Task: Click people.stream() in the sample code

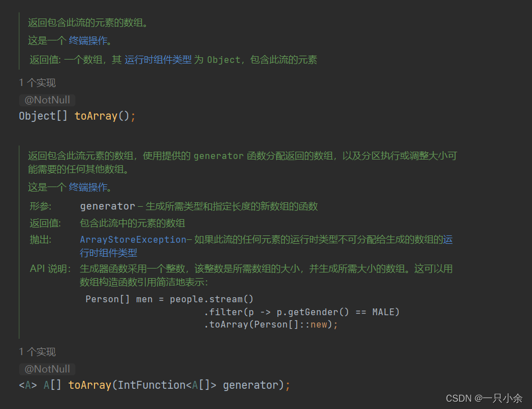Action: (211, 299)
